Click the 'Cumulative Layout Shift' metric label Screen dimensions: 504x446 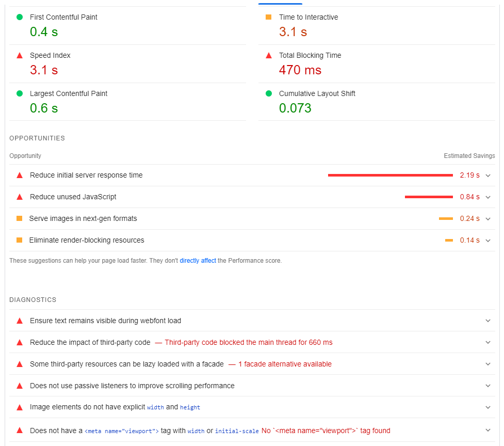point(317,93)
